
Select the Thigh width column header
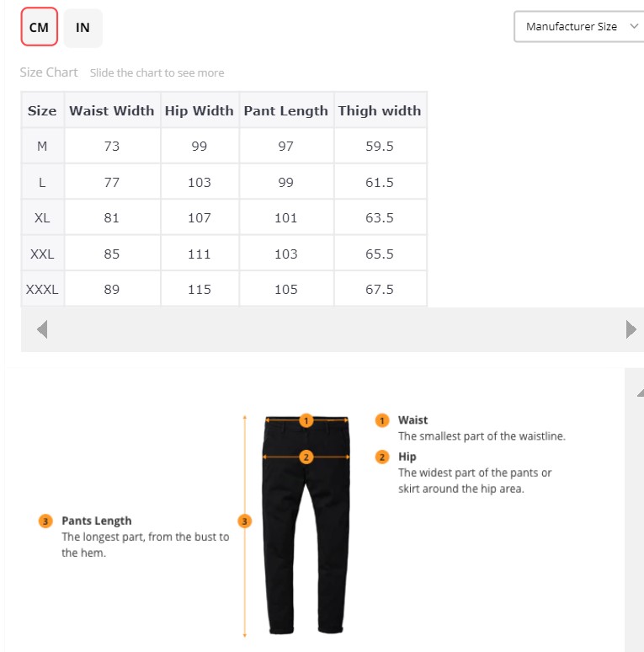(380, 110)
